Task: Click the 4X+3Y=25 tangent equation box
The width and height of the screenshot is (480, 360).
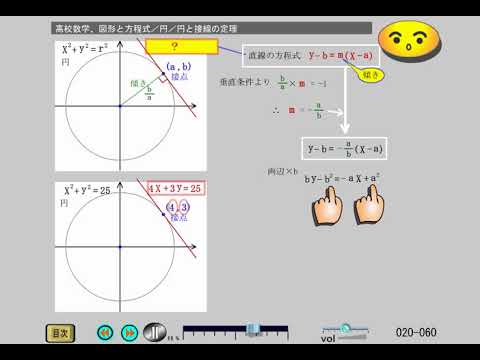Action: [x=176, y=189]
